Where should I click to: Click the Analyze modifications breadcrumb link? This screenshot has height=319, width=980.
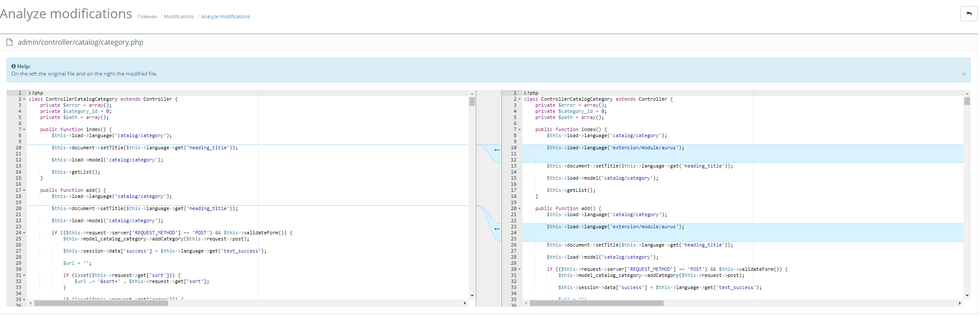(x=225, y=16)
